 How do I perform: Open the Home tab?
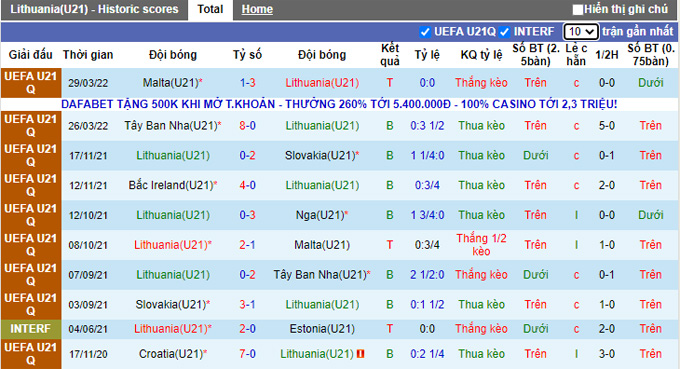[257, 9]
